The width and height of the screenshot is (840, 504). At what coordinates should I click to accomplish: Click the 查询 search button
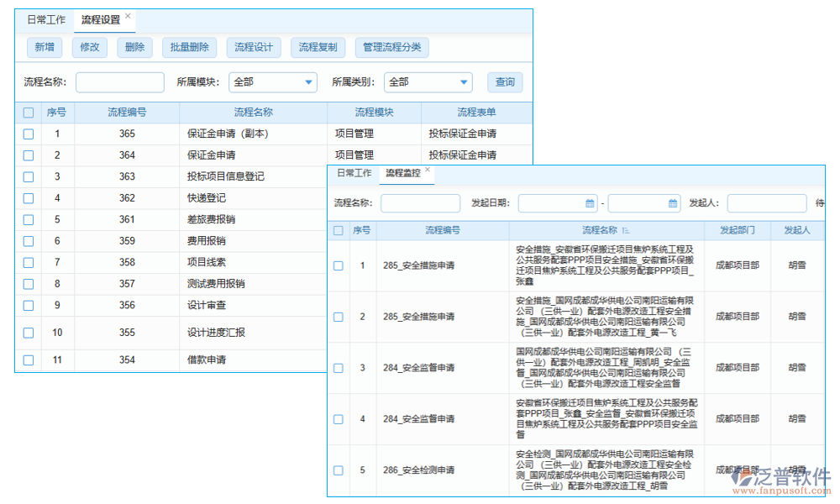pos(504,82)
